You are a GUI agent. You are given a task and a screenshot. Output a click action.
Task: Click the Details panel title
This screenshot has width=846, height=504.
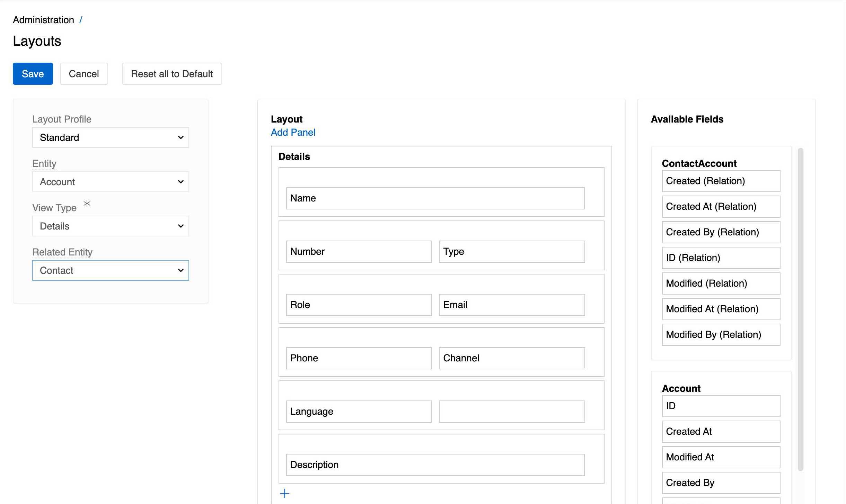[294, 156]
